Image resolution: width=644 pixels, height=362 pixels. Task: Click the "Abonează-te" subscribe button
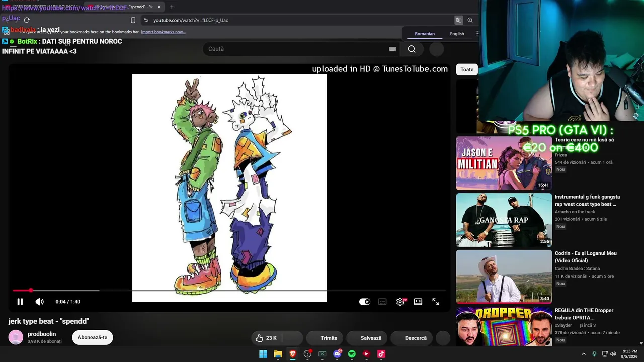coord(93,337)
